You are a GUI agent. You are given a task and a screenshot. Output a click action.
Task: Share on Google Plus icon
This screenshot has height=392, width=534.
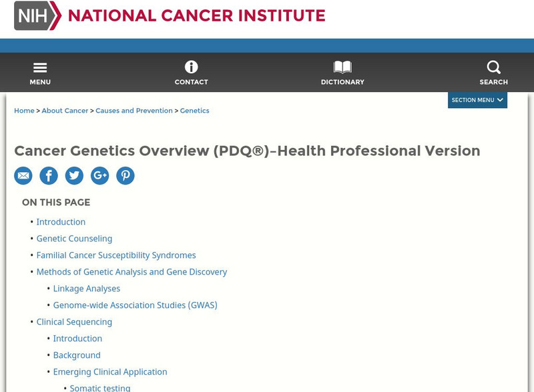99,176
